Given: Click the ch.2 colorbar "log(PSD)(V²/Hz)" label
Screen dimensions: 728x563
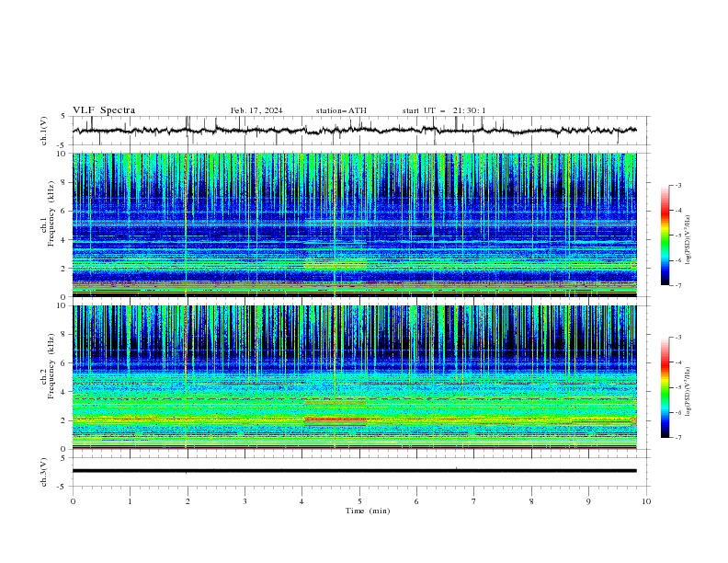Looking at the screenshot, I should click(x=688, y=392).
